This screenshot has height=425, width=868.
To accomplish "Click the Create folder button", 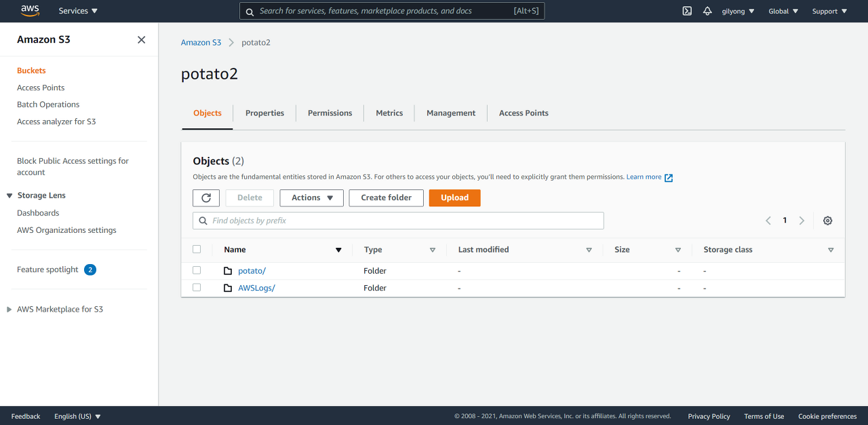I will click(387, 198).
